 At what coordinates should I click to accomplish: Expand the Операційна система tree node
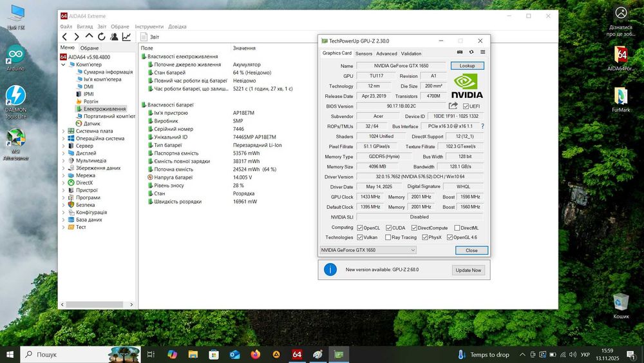tap(63, 139)
